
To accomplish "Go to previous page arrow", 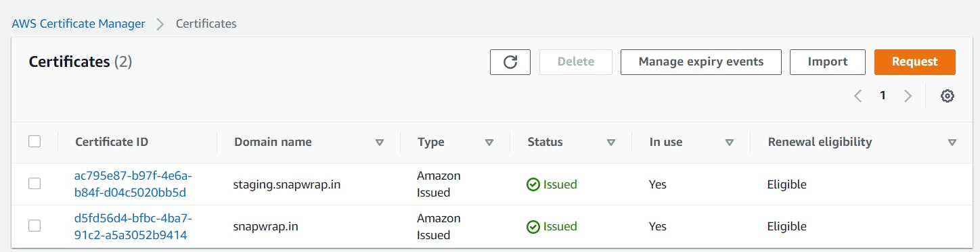I will tap(858, 96).
